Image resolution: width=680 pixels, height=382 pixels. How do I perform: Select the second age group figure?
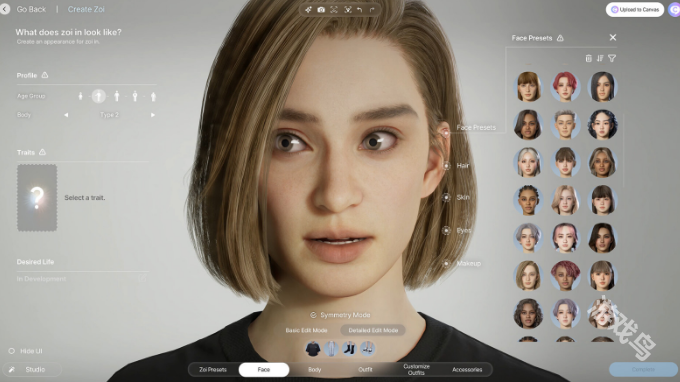pyautogui.click(x=98, y=96)
